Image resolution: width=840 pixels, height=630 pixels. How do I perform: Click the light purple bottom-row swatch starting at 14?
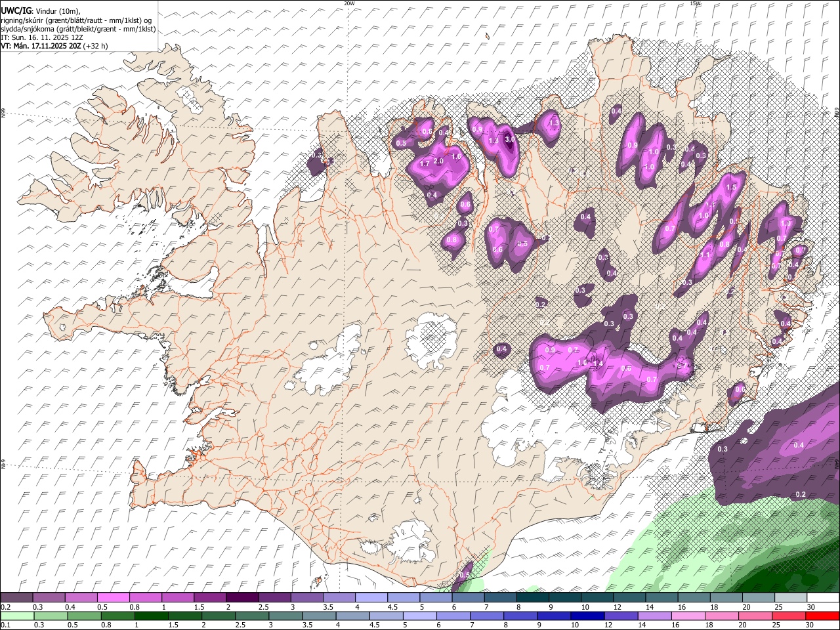[654, 616]
